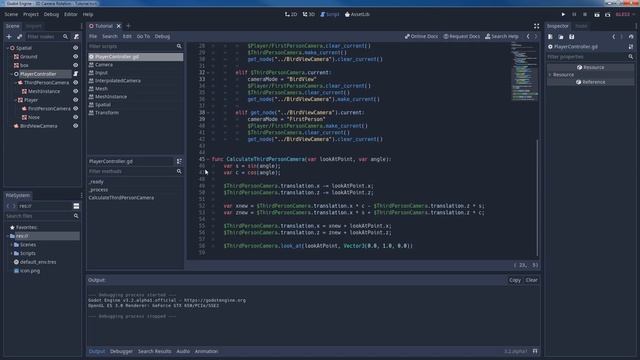Select CalculateThirdPersonCamera in methods list
The width and height of the screenshot is (640, 360).
click(121, 198)
